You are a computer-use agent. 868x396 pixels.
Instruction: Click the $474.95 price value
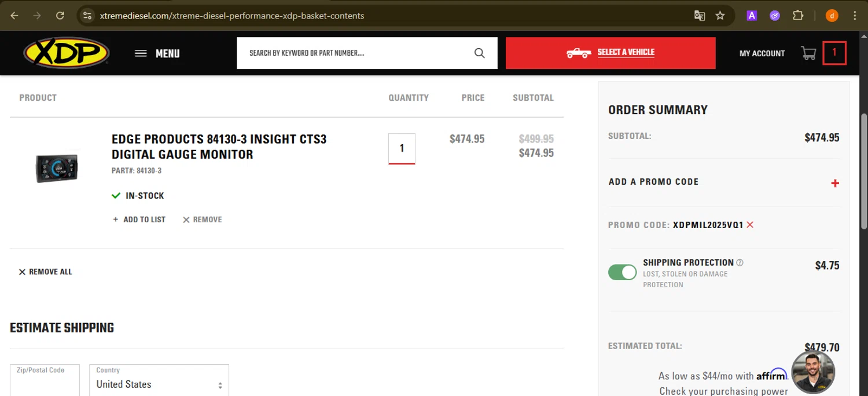(x=467, y=139)
